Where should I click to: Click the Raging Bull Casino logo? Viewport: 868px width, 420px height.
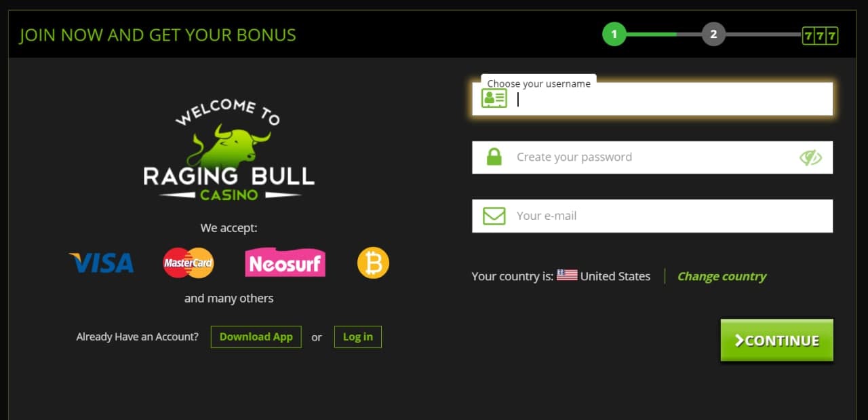[x=229, y=151]
